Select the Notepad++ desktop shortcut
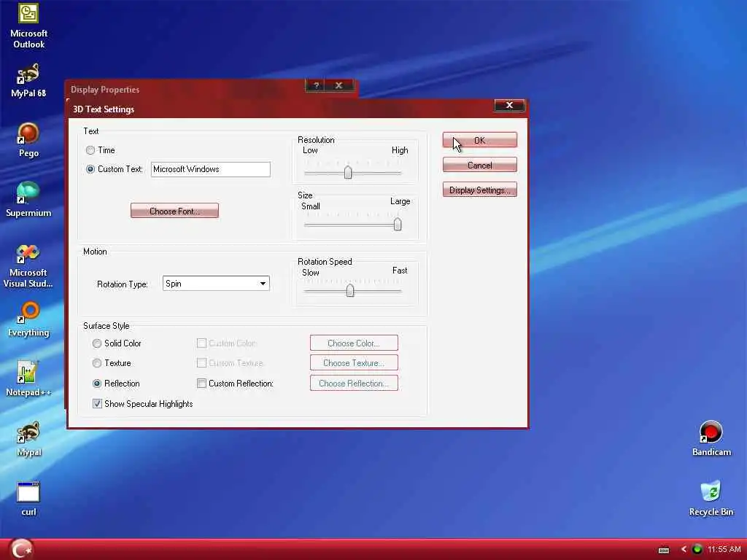The height and width of the screenshot is (560, 747). click(x=28, y=379)
